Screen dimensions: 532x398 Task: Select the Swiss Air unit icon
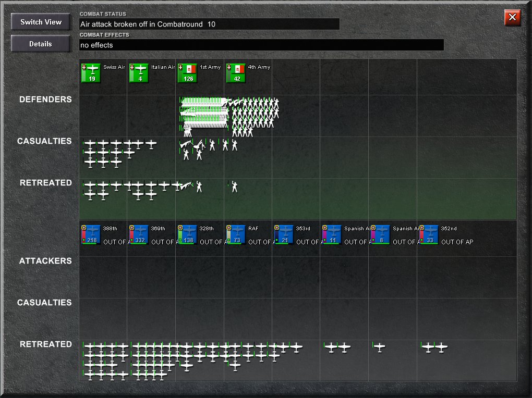point(91,73)
